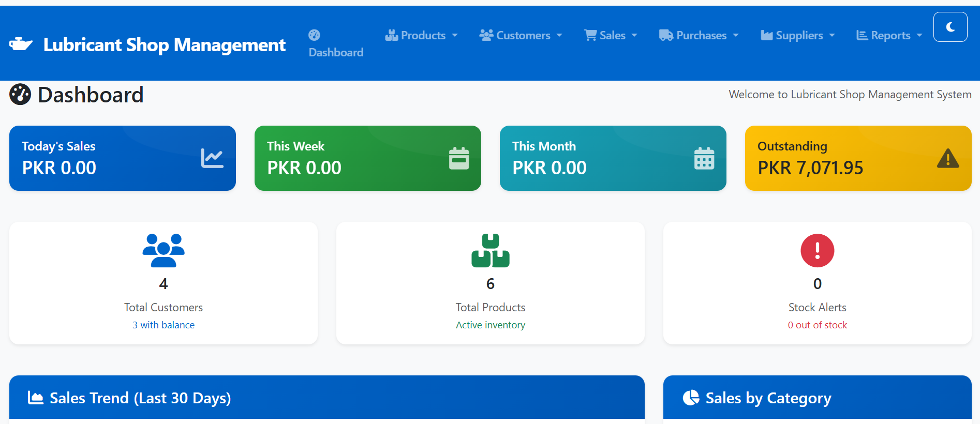Click the "0 out of stock" text

[818, 325]
